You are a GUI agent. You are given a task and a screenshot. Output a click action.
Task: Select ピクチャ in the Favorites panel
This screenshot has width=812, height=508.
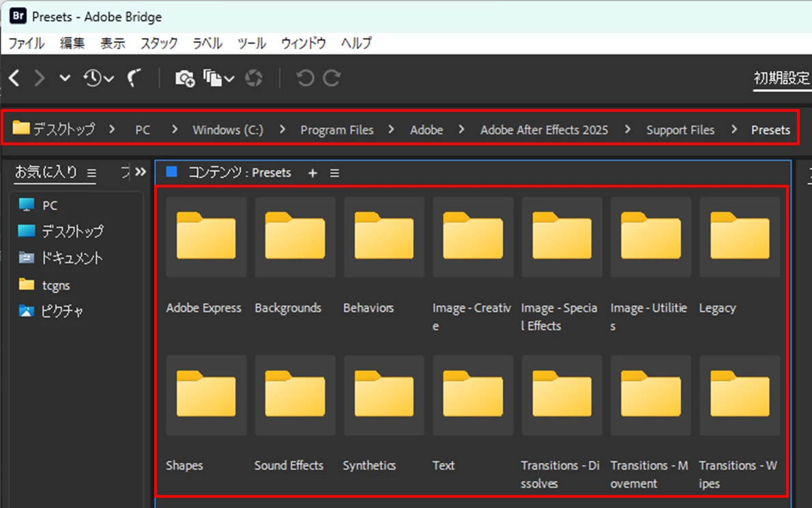coord(50,311)
